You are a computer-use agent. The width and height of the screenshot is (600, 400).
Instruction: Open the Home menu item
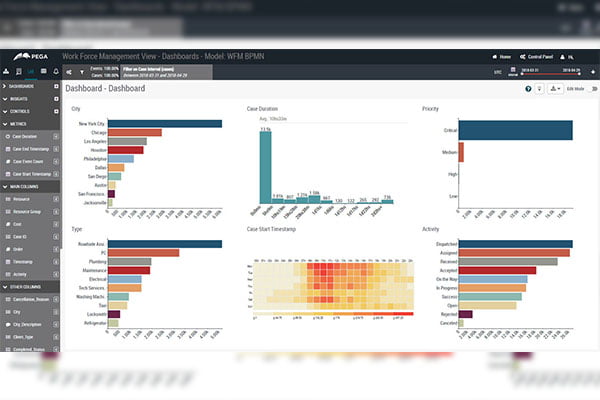point(504,57)
